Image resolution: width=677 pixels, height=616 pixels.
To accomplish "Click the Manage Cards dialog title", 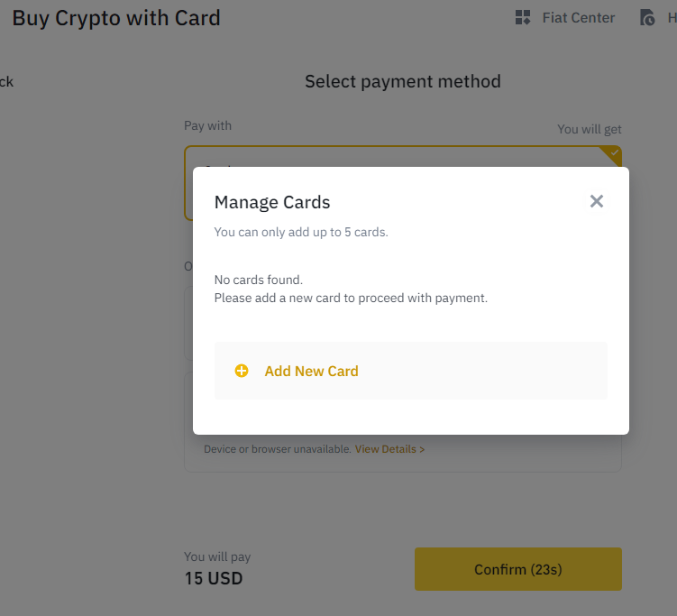I will (x=272, y=202).
